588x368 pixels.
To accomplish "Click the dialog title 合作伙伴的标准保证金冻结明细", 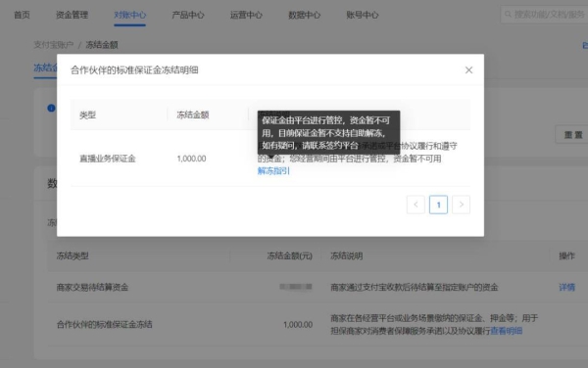I will 134,70.
